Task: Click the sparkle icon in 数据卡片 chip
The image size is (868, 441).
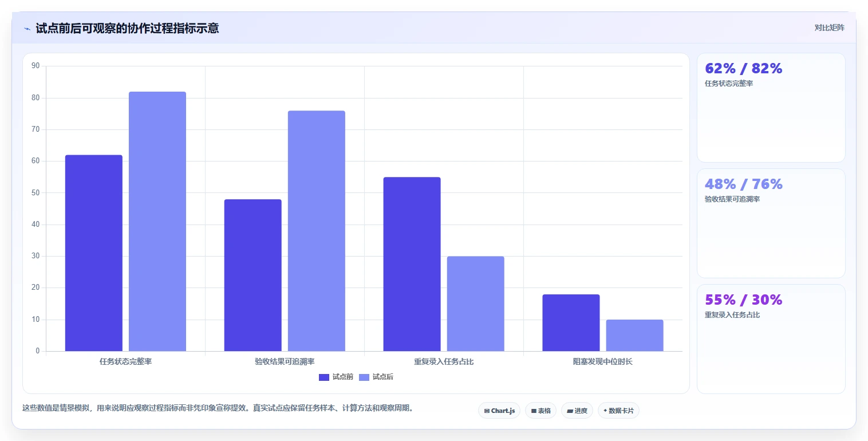Action: click(605, 411)
